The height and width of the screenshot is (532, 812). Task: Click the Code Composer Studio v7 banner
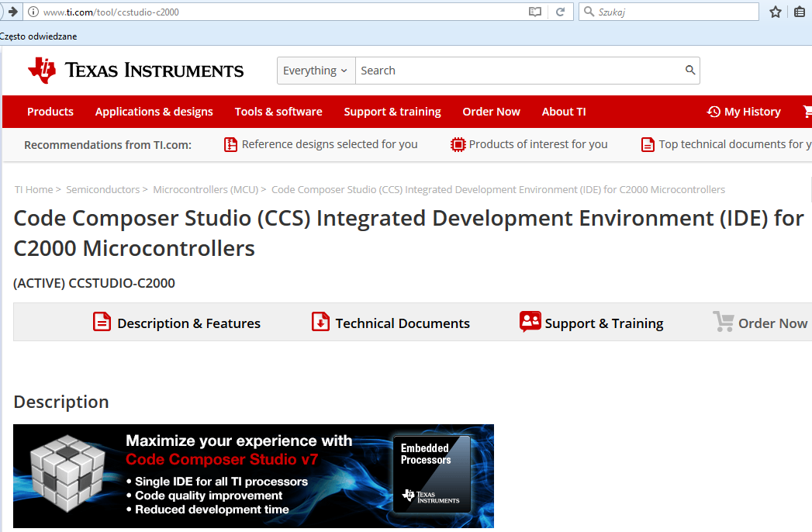coord(254,476)
